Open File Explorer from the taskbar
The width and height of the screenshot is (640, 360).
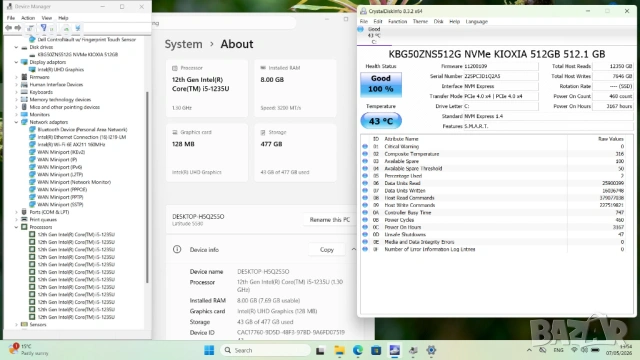pyautogui.click(x=339, y=350)
